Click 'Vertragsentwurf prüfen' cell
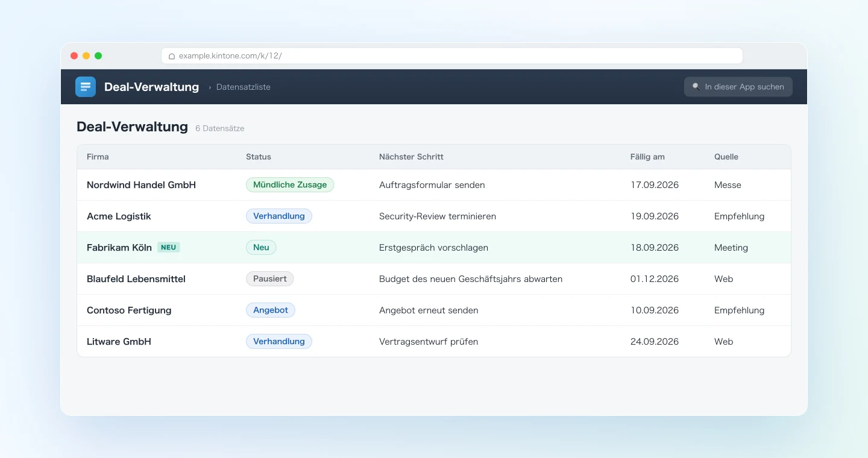The image size is (868, 458). tap(429, 342)
